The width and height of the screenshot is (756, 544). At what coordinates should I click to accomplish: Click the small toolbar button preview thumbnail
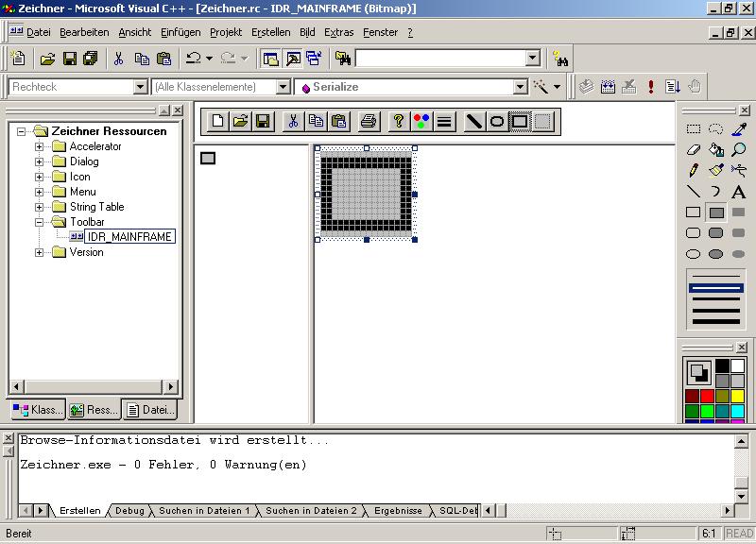(x=208, y=158)
